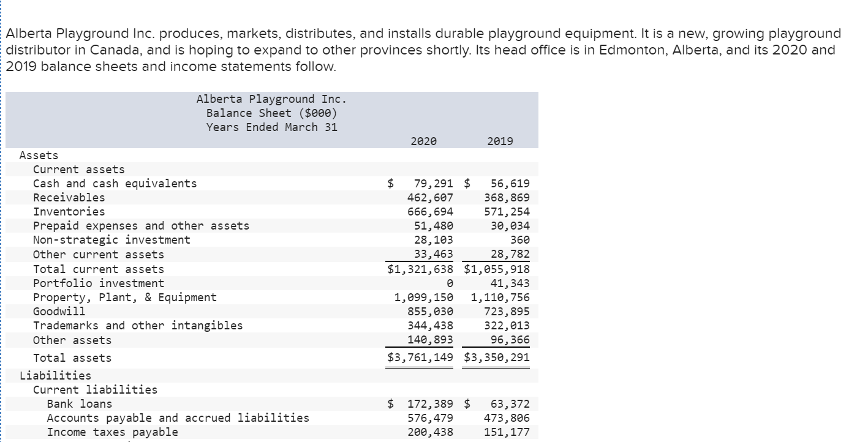Click the $1,055,918 total
Viewport: 868px width, 442px height.
[x=497, y=269]
